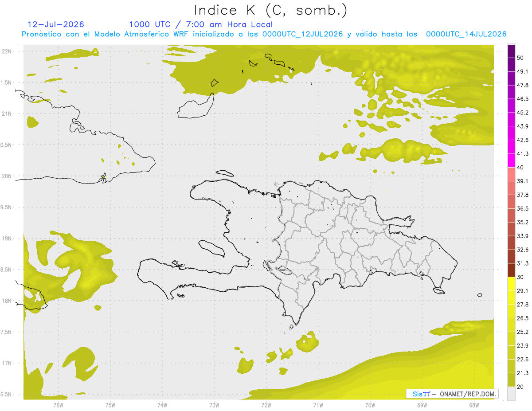Viewport: 532px width, 411px height.
Task: Click color bar value "46.5"
Action: tap(523, 99)
